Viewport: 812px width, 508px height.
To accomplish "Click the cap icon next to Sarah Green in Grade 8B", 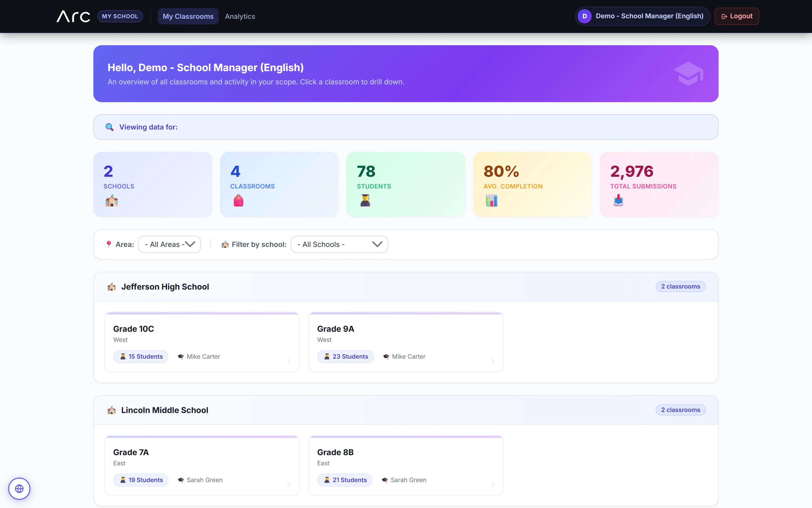I will 385,480.
